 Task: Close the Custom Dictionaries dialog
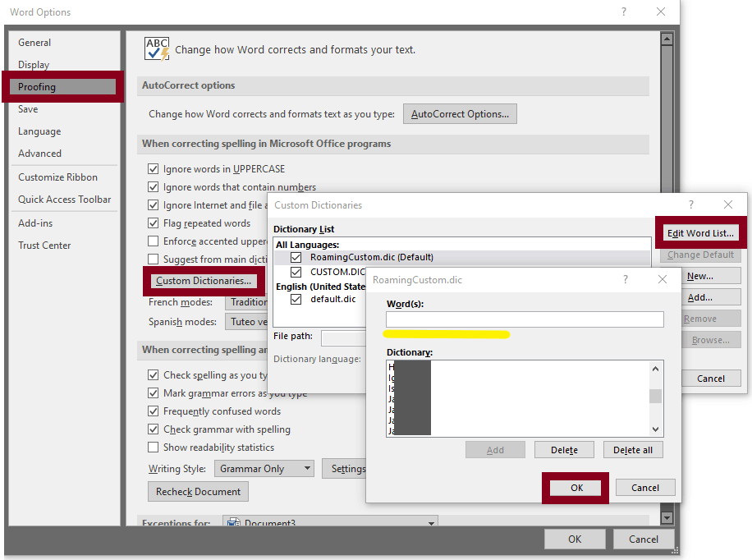click(728, 205)
